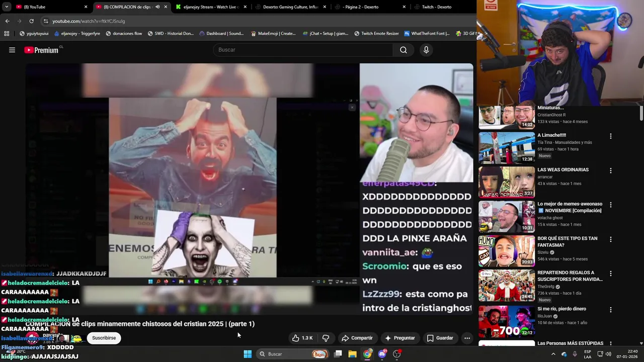This screenshot has width=644, height=362.
Task: Dislike the video with thumbs-down button
Action: click(326, 338)
